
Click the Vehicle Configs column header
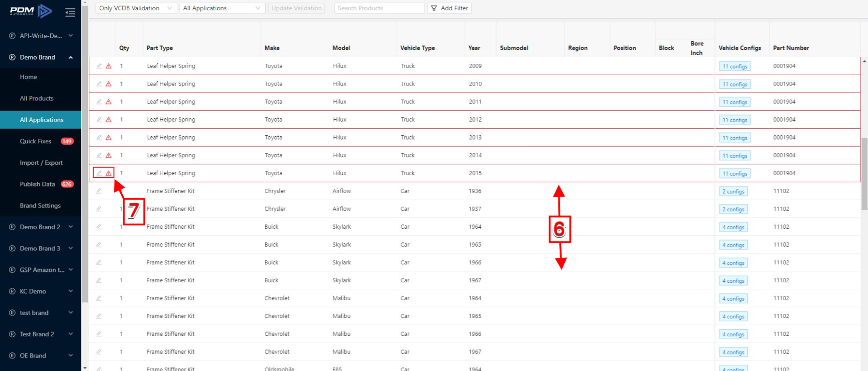tap(740, 48)
